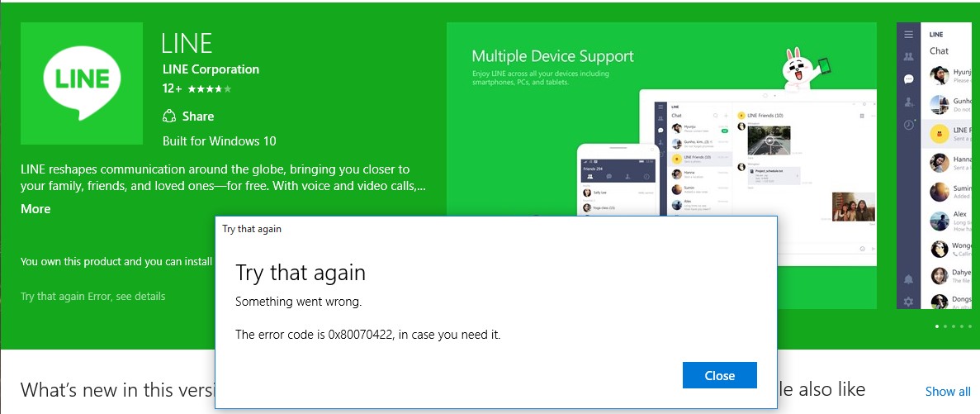
Task: Open the Multiple Device Support screenshot
Action: 661,166
